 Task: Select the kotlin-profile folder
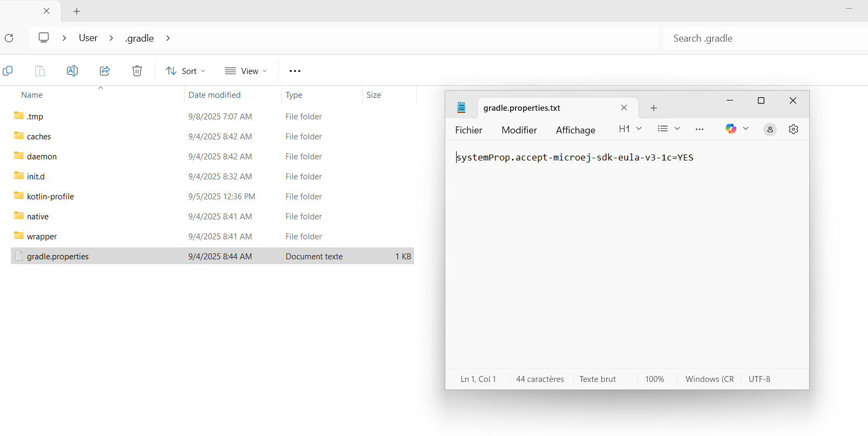point(50,196)
